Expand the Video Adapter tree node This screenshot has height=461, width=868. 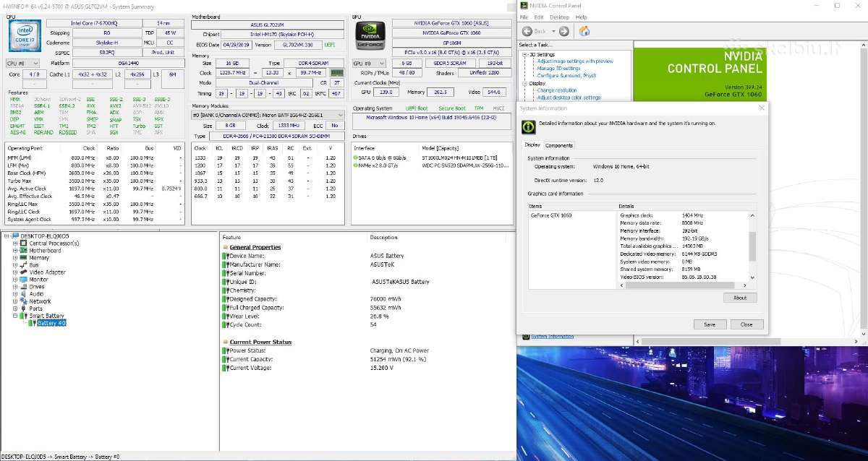click(15, 272)
